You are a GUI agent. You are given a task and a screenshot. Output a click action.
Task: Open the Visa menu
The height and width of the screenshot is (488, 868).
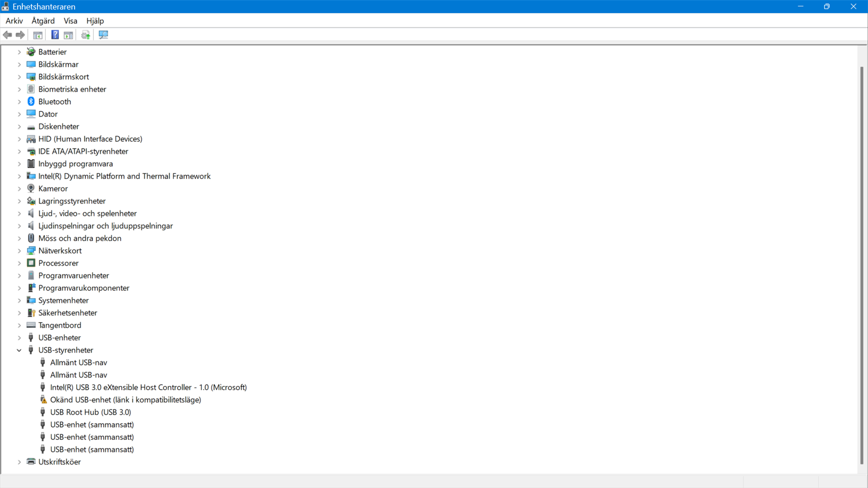tap(70, 21)
